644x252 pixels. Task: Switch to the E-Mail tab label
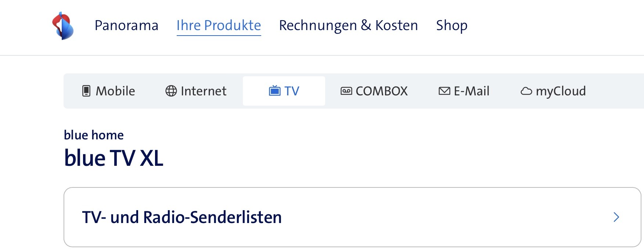[x=472, y=91]
